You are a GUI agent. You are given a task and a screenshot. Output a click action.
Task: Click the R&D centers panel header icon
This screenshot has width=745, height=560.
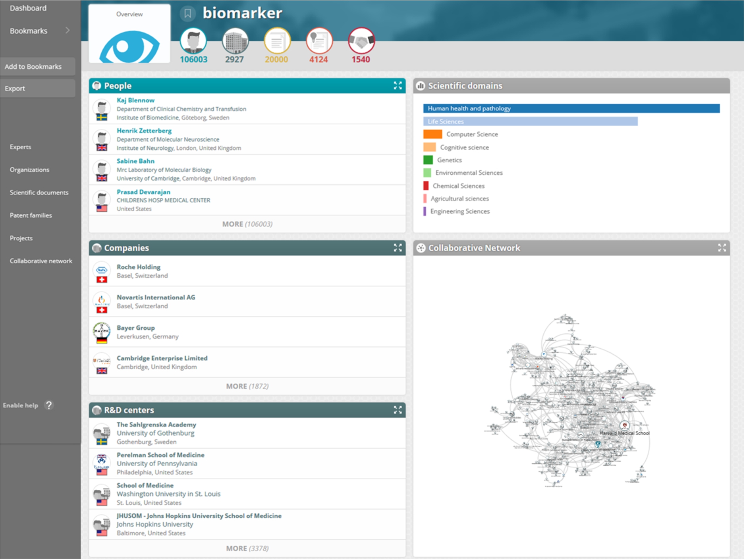pyautogui.click(x=97, y=410)
